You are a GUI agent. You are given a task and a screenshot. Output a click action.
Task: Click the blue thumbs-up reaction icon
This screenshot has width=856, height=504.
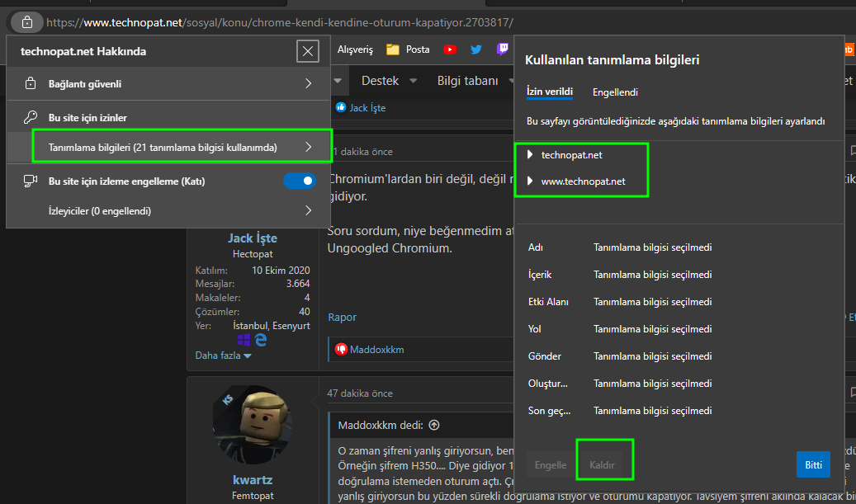341,107
